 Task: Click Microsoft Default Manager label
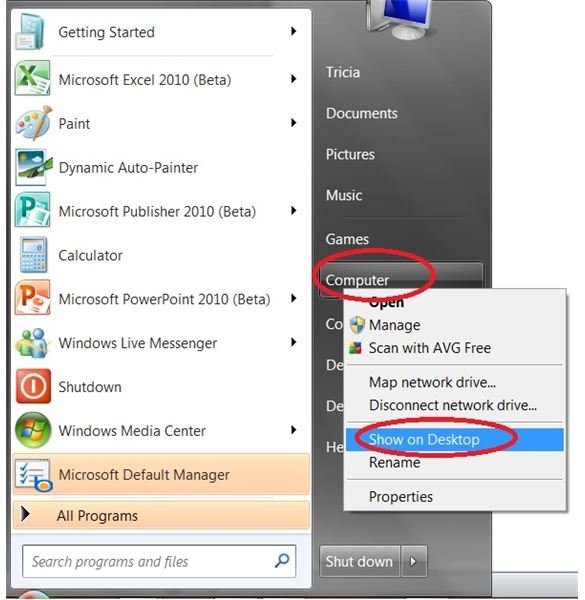click(x=144, y=475)
